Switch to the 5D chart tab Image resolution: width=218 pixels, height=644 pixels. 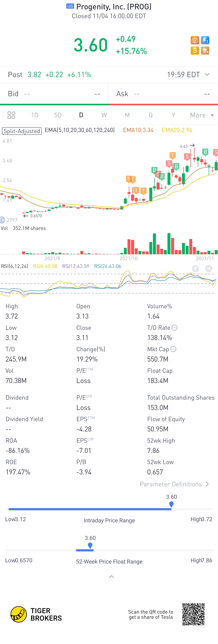click(x=58, y=115)
